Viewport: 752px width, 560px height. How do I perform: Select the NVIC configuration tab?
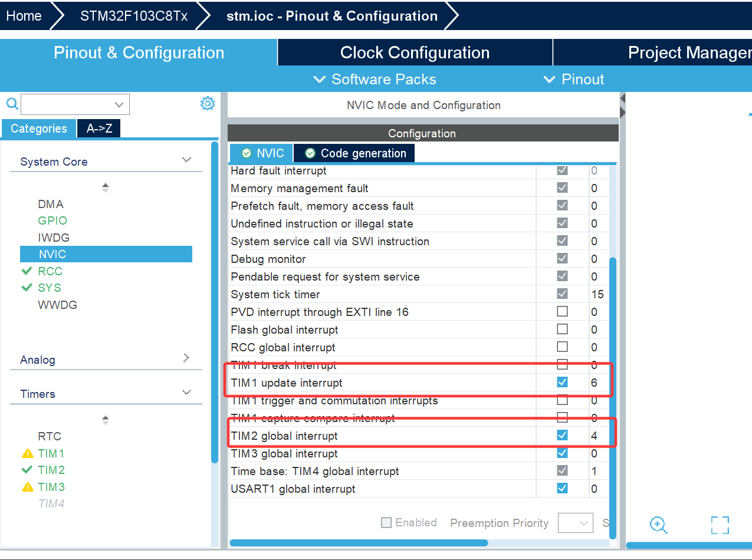tap(262, 153)
